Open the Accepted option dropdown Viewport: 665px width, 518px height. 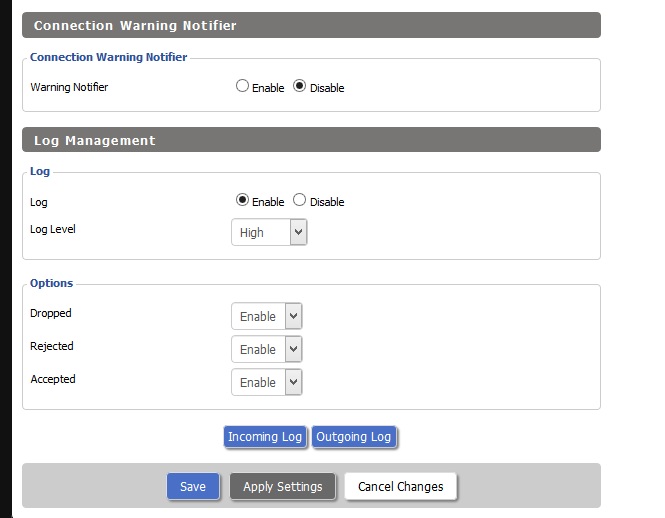[267, 382]
